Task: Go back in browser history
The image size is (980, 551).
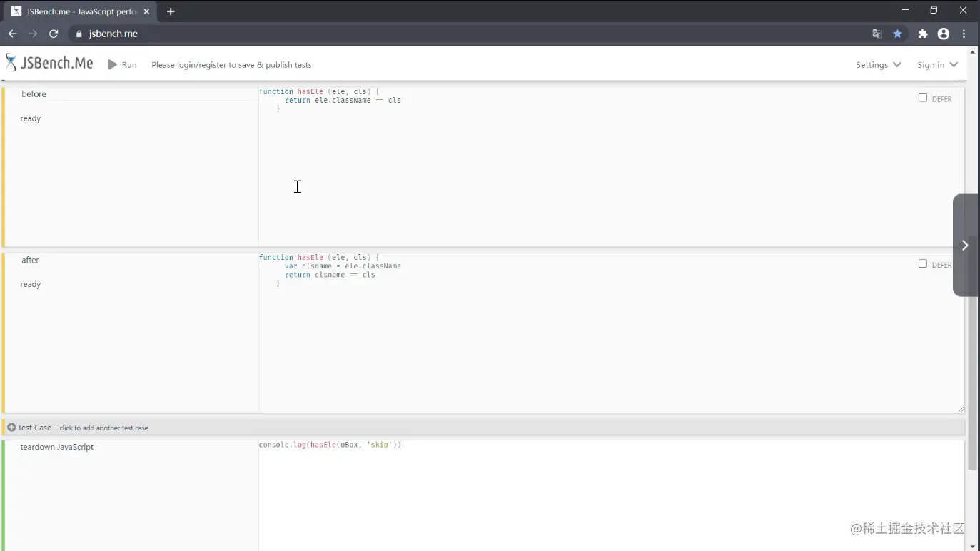Action: click(x=13, y=34)
